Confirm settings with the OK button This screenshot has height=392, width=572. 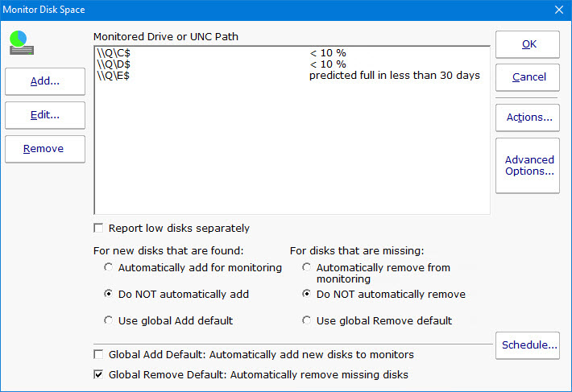(x=528, y=44)
